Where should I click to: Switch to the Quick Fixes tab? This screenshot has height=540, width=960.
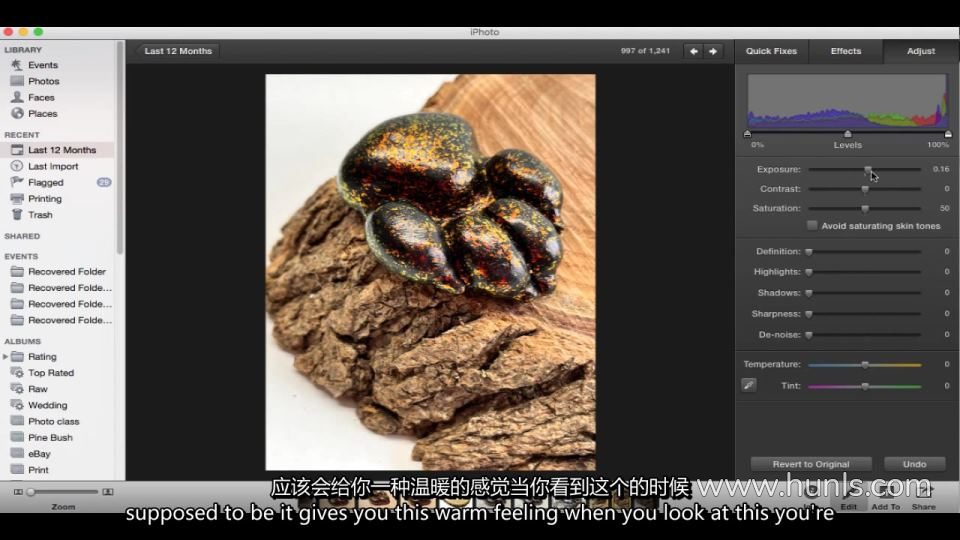click(771, 51)
